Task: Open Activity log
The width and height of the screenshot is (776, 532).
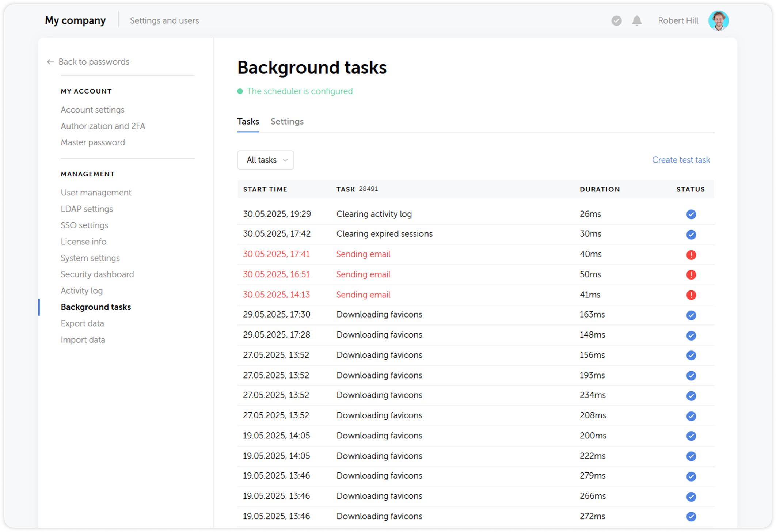Action: pos(82,291)
